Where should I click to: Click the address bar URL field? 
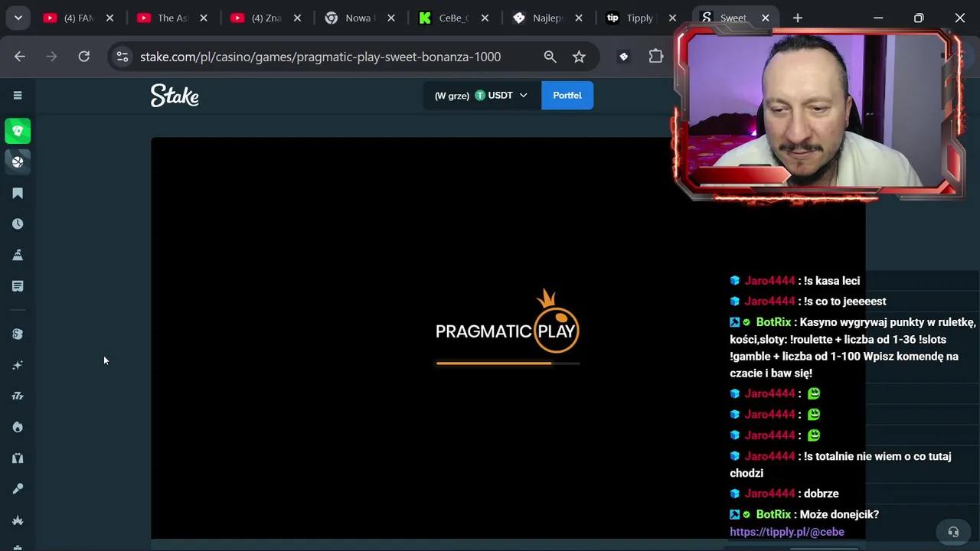(x=320, y=57)
